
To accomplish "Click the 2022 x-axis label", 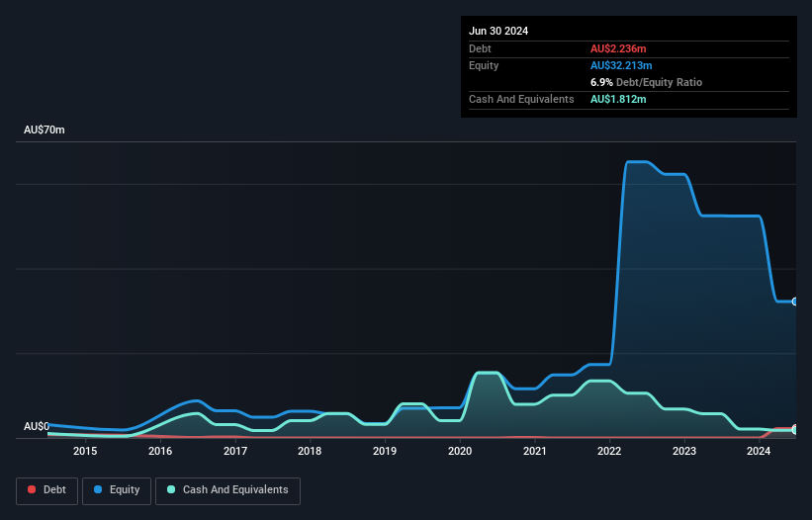I will 609,451.
